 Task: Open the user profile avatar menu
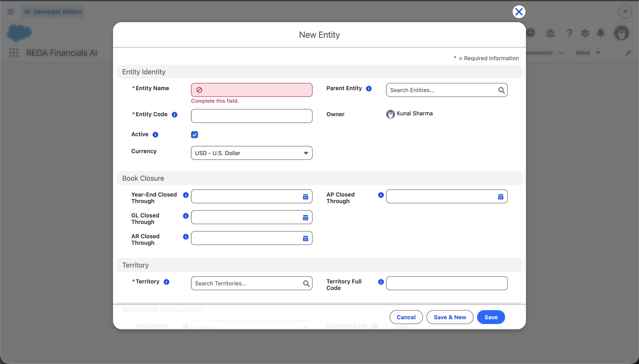click(x=622, y=33)
